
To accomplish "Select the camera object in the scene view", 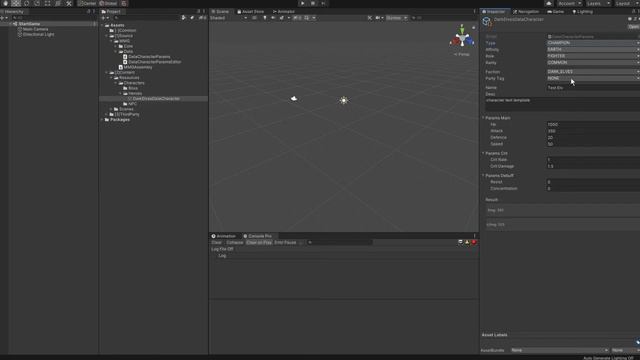I will click(294, 98).
